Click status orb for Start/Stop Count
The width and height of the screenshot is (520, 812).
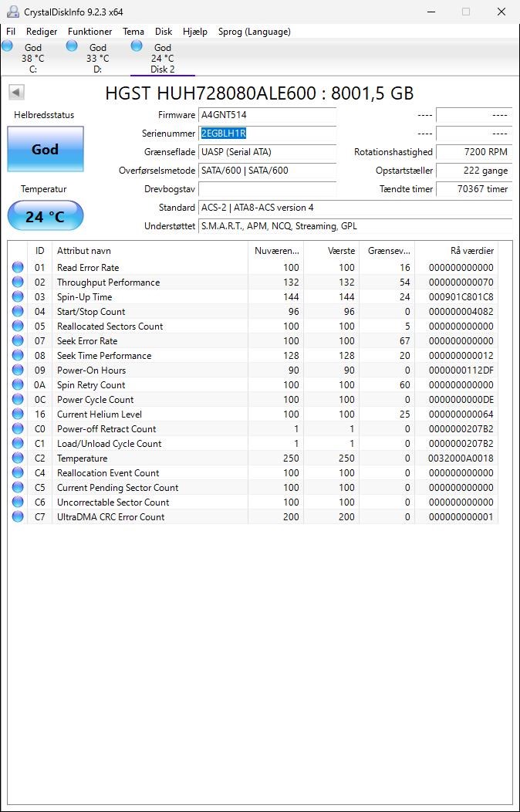(18, 311)
